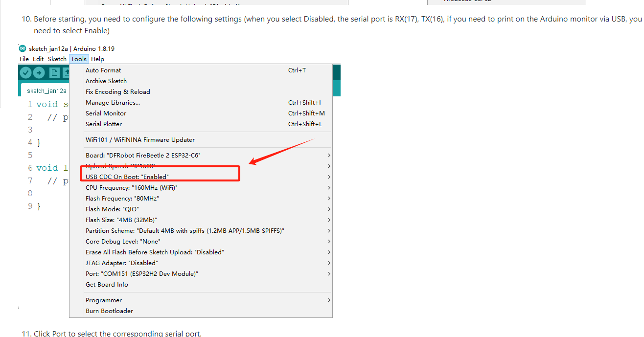The image size is (644, 337).
Task: Click the "sketch_jan12a | Arduino 1.8.19" window title
Action: pos(72,48)
